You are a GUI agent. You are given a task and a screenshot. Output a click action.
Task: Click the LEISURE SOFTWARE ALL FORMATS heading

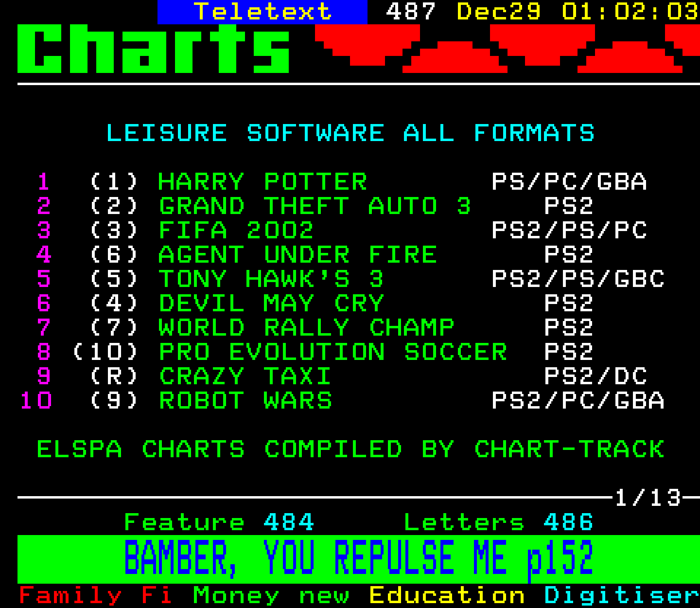350,133
